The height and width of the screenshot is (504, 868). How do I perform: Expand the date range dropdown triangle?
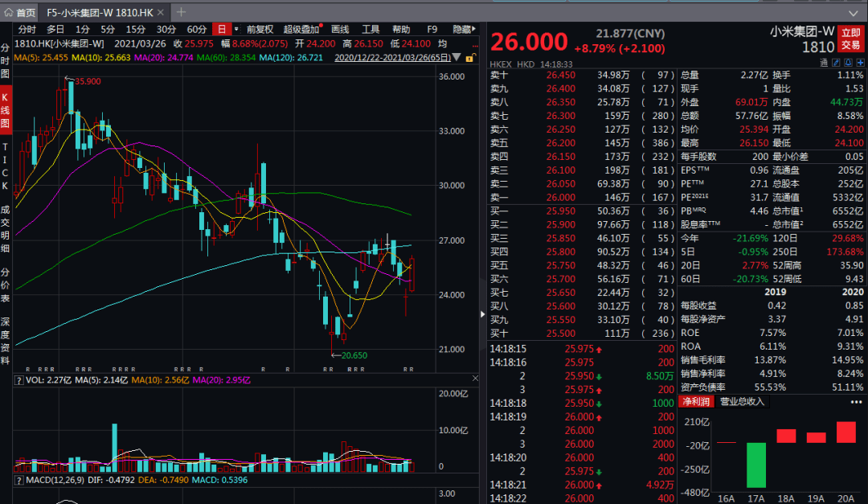tap(457, 57)
